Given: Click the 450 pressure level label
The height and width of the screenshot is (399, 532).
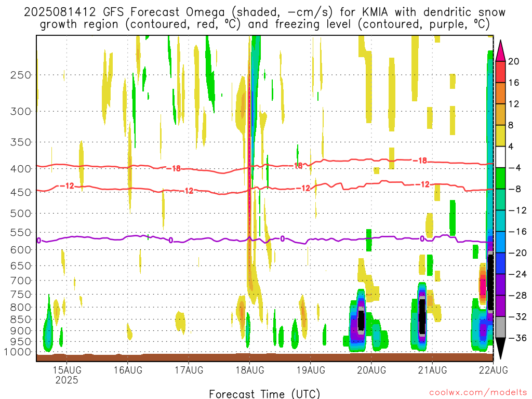Looking at the screenshot, I should 21,192.
